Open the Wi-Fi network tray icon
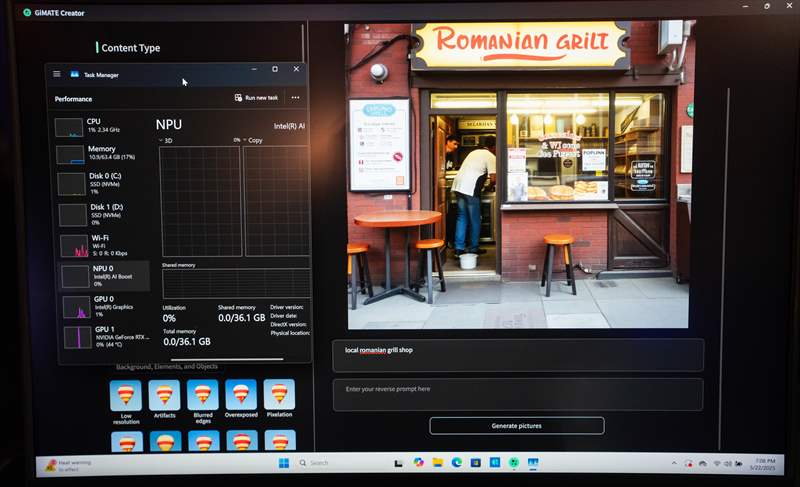This screenshot has width=800, height=487. (x=717, y=464)
